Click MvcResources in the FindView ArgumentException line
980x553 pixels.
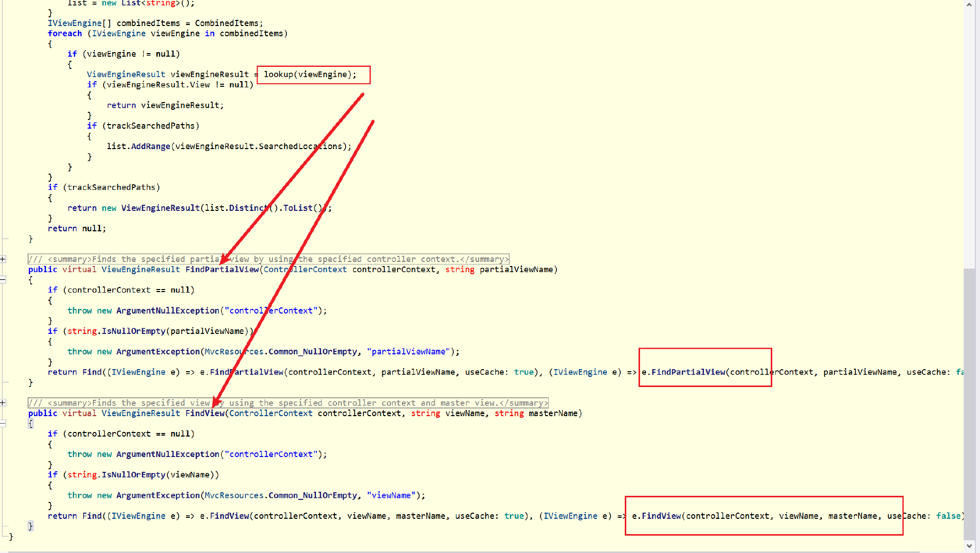(x=234, y=496)
